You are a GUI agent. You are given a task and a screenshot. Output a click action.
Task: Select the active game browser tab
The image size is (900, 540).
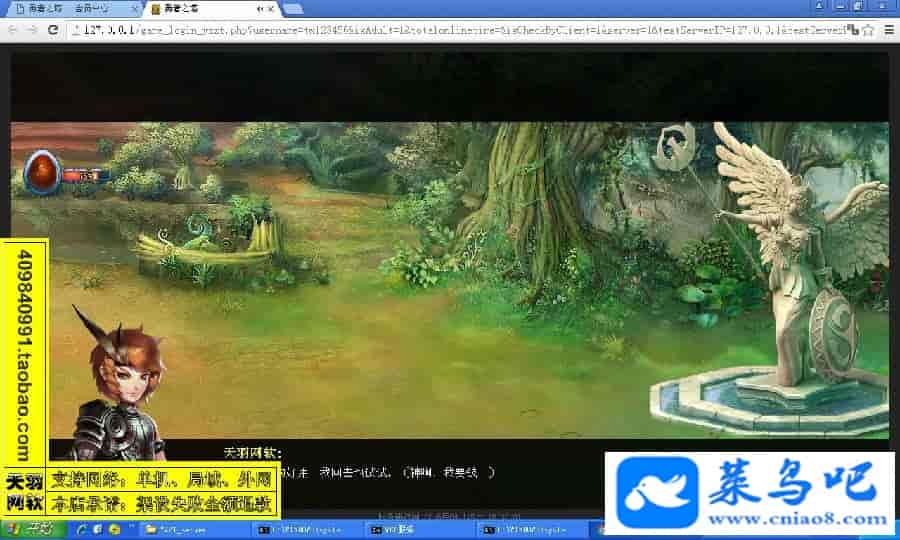[x=212, y=9]
